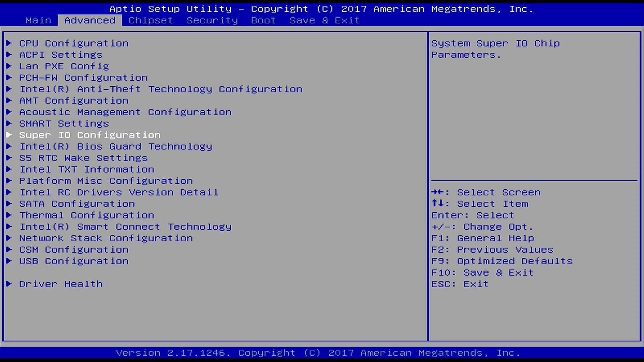Open Platform Misc Configuration
Viewport: 644px width, 362px height.
[x=106, y=181]
